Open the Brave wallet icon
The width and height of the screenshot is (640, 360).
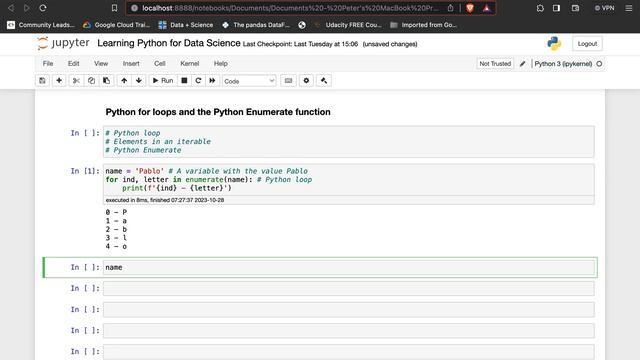tap(576, 8)
